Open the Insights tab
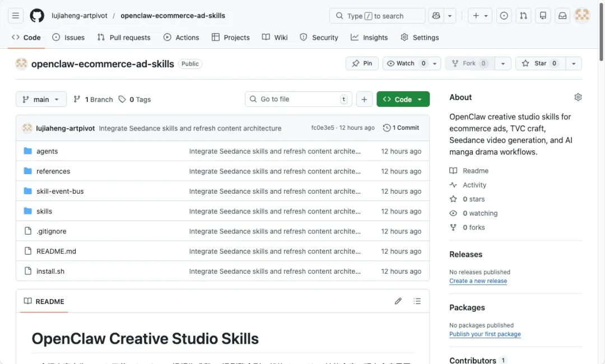Image resolution: width=605 pixels, height=364 pixels. coord(369,38)
